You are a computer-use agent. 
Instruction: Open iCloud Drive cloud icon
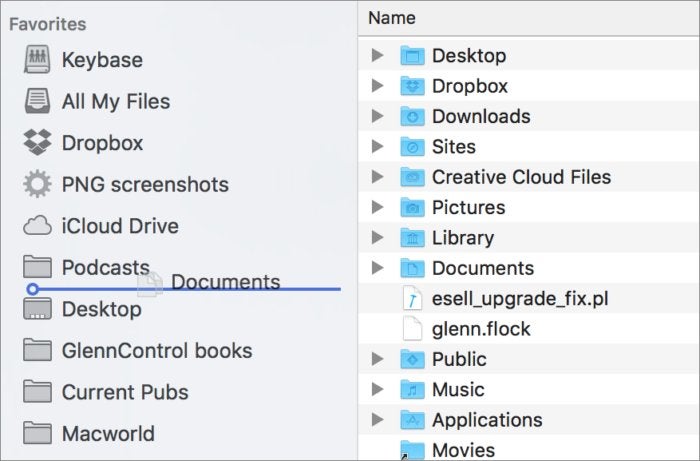(x=37, y=225)
